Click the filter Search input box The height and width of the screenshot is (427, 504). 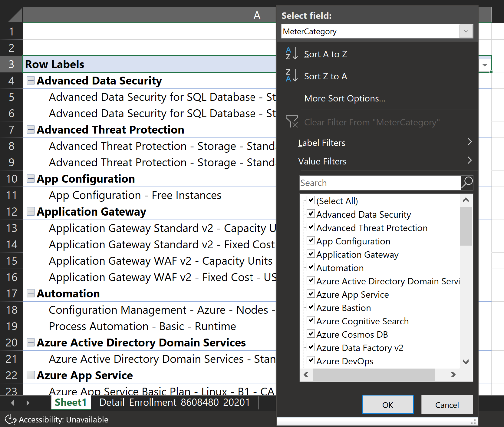click(380, 183)
